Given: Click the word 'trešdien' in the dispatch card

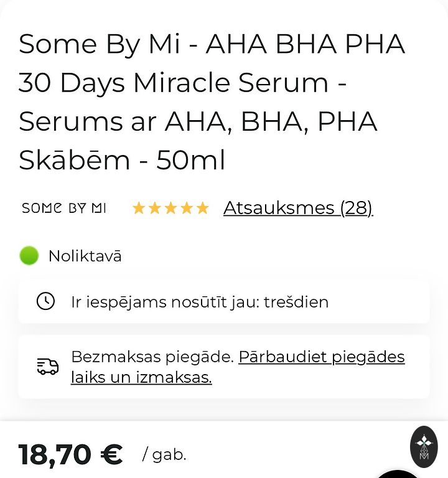Looking at the screenshot, I should pos(296,302).
